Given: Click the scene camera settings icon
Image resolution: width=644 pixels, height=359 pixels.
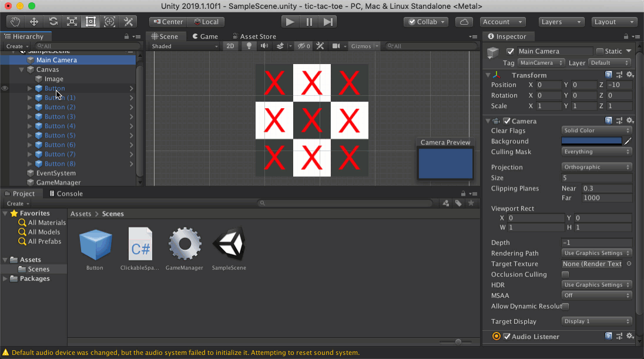Looking at the screenshot, I should tap(336, 46).
